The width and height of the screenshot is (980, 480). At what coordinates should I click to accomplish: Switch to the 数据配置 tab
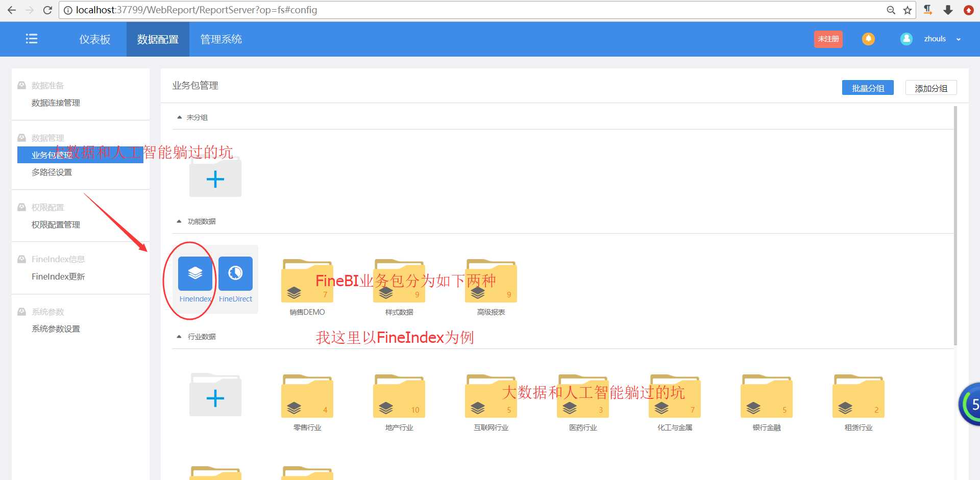point(158,39)
